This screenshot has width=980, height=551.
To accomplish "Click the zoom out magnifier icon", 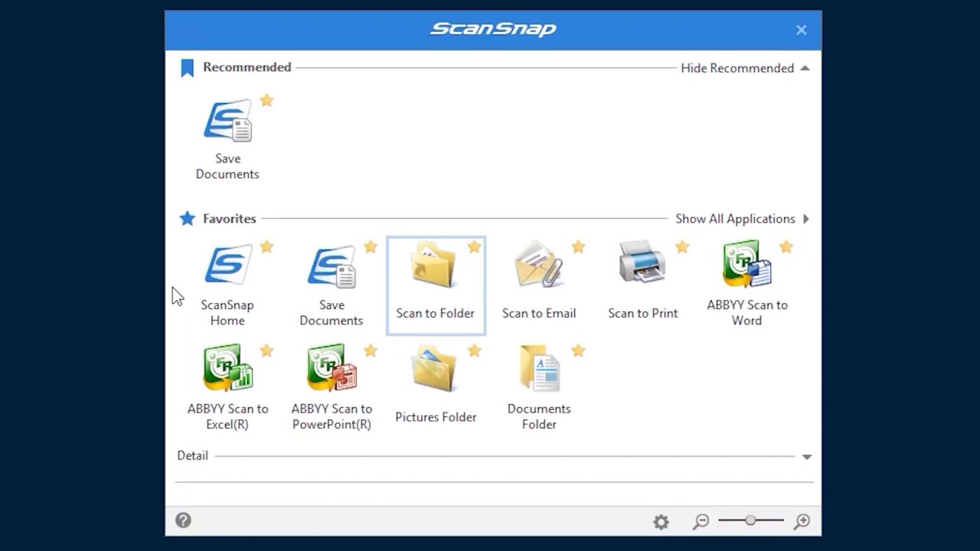I will [701, 522].
